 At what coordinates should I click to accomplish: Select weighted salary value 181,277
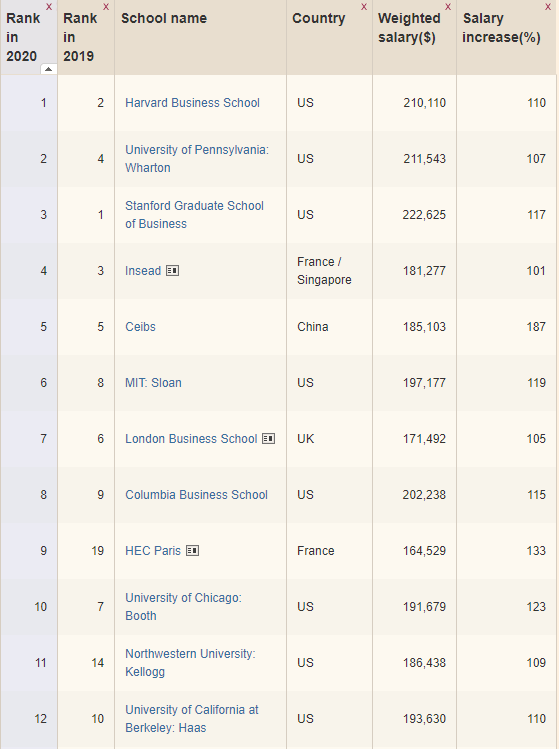coord(424,271)
